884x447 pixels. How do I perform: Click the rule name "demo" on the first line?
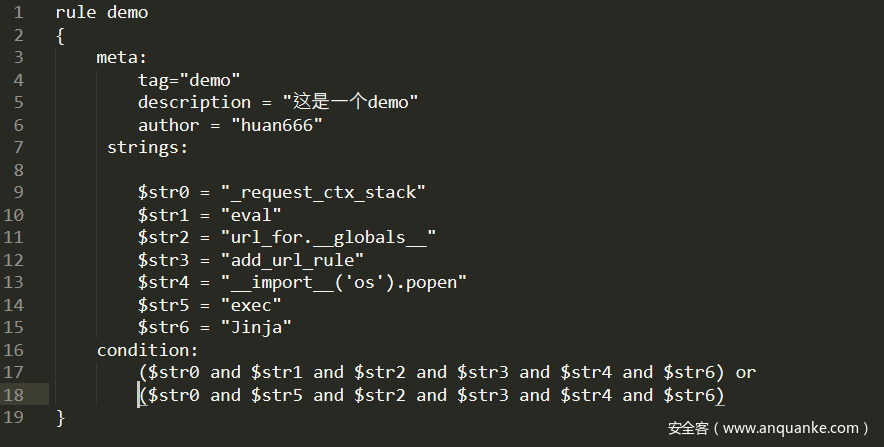coord(127,13)
